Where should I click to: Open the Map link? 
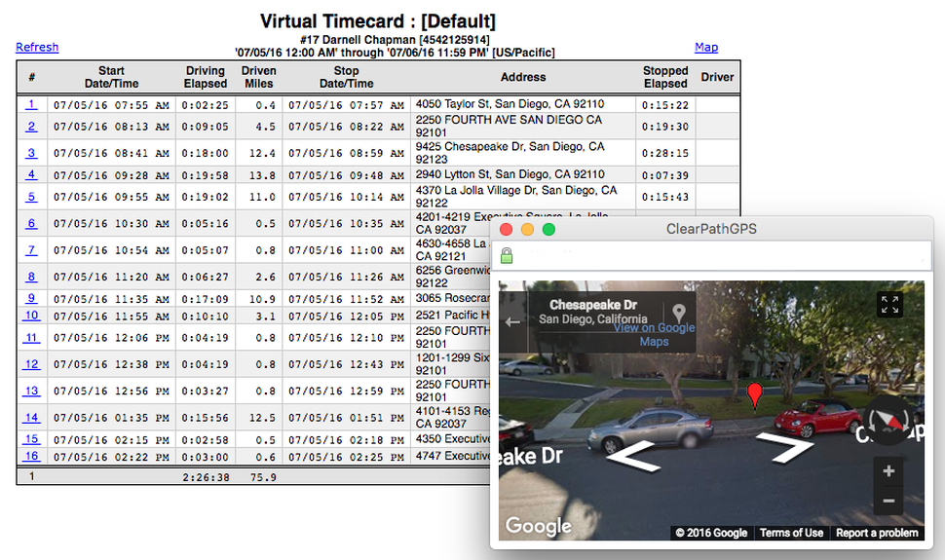click(705, 47)
